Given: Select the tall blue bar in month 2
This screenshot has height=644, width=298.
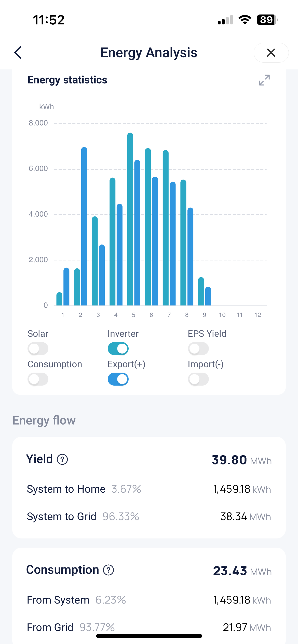Looking at the screenshot, I should click(x=84, y=226).
